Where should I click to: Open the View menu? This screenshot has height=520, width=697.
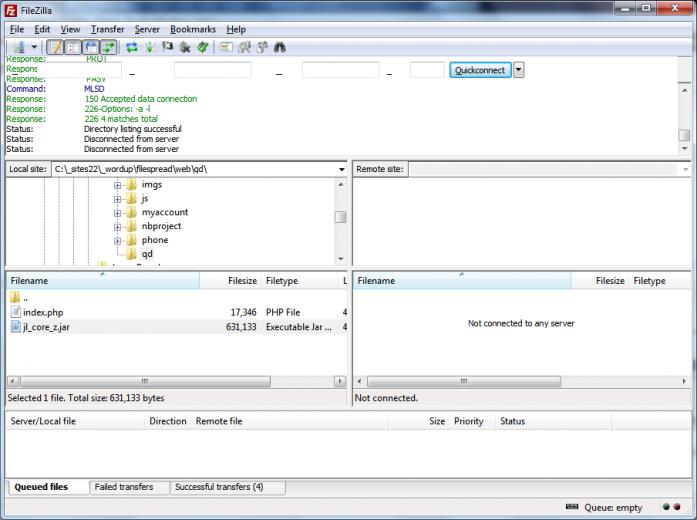(70, 29)
